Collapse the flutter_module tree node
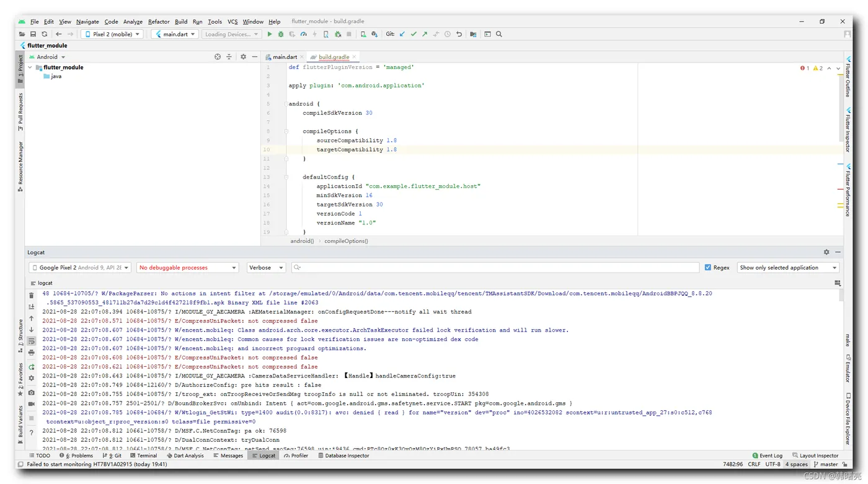 30,68
